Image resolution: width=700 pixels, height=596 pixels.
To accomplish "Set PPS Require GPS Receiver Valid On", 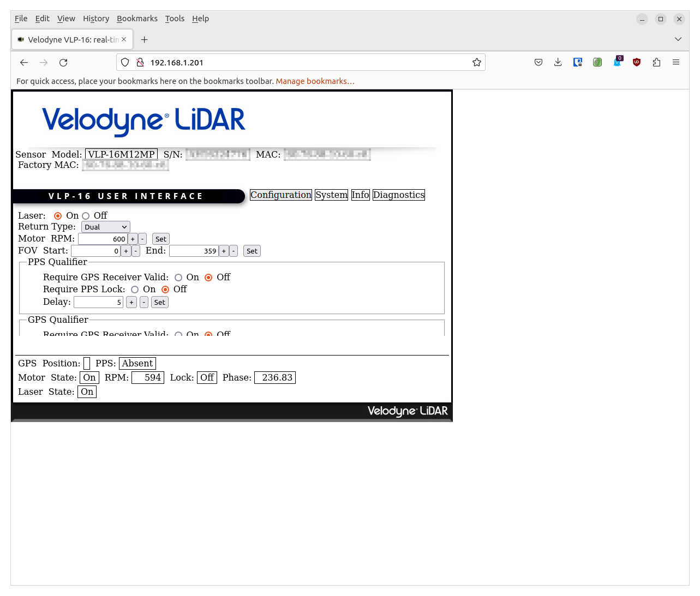I will (178, 278).
